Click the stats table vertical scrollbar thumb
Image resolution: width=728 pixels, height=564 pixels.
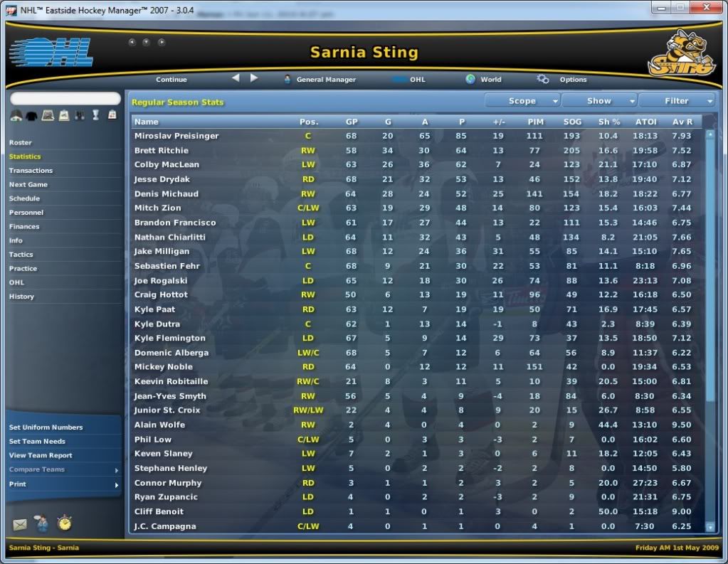[710, 270]
